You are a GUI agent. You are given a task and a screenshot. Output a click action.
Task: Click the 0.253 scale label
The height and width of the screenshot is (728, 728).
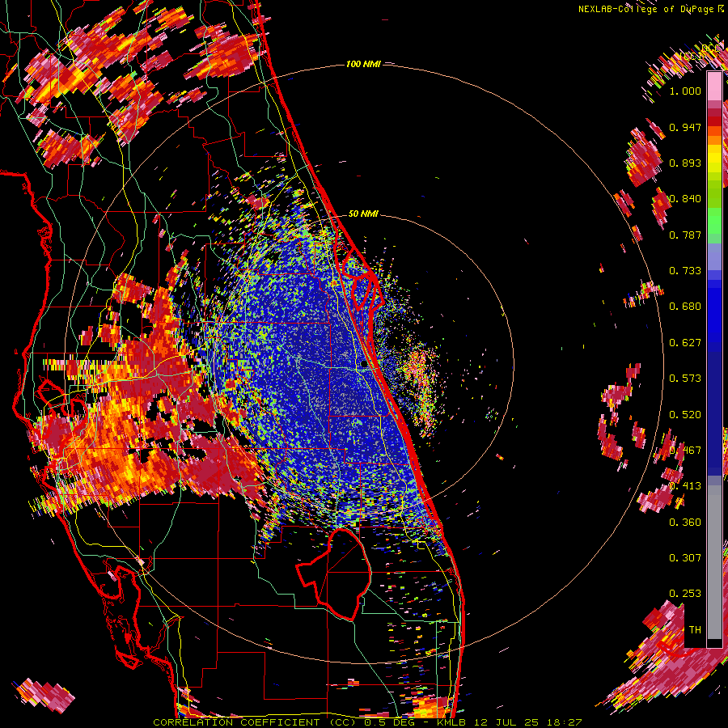(685, 594)
